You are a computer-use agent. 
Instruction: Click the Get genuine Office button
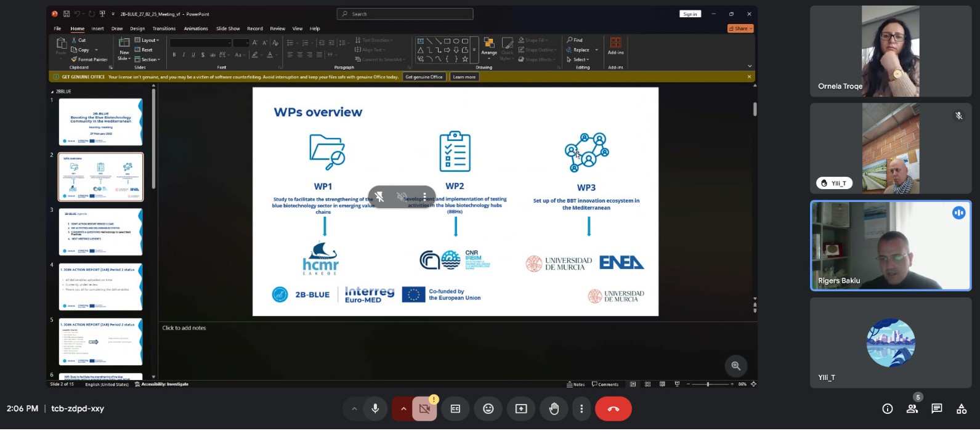click(424, 77)
